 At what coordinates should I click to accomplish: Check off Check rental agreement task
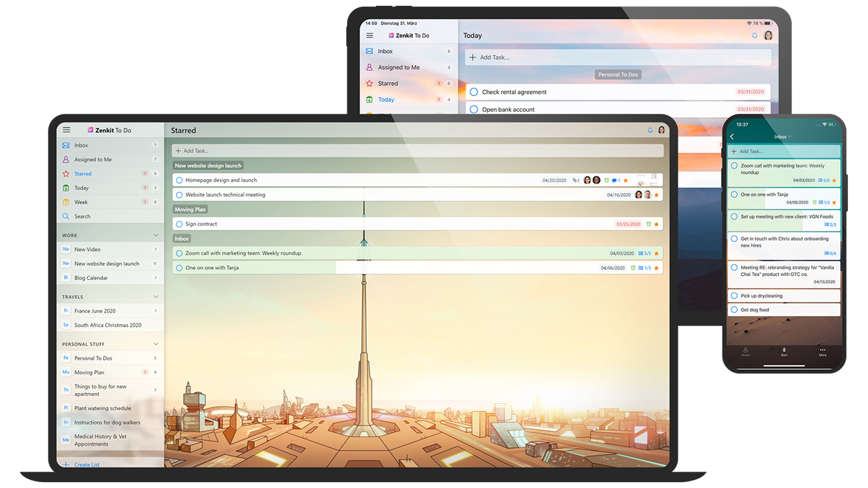click(x=474, y=92)
